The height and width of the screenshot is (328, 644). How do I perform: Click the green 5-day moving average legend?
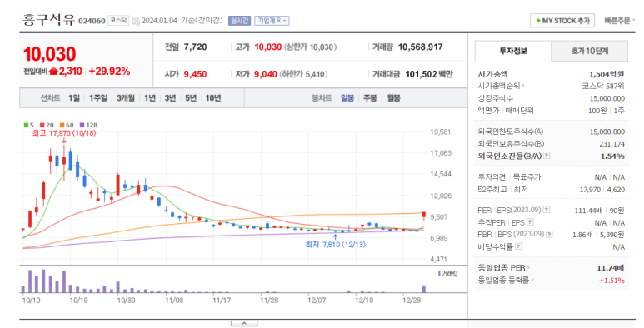click(29, 125)
